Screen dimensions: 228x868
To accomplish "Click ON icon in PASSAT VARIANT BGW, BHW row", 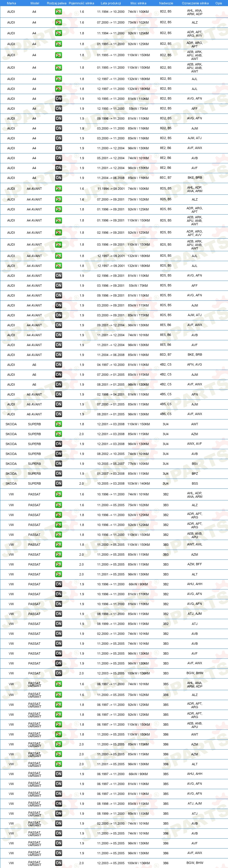I will tap(58, 863).
